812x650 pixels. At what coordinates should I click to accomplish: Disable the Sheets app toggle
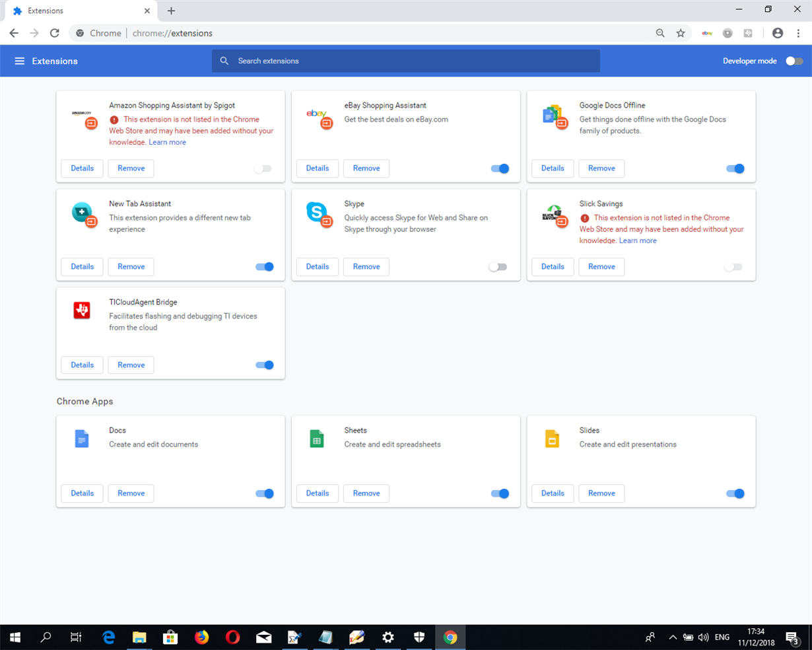(x=500, y=493)
